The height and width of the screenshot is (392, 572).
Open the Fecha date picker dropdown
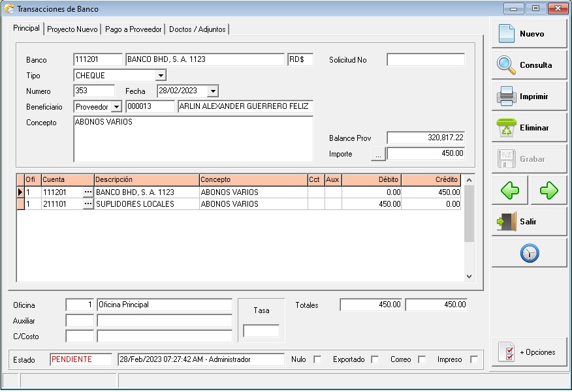click(213, 91)
